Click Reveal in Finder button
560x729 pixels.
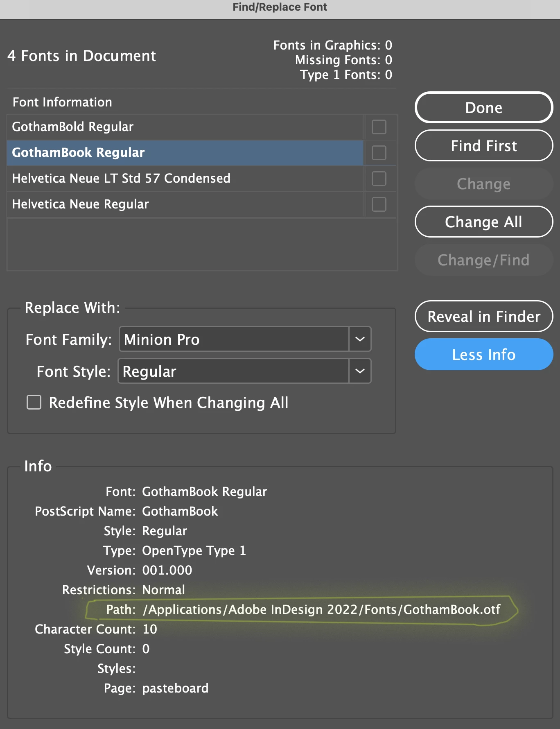click(484, 316)
